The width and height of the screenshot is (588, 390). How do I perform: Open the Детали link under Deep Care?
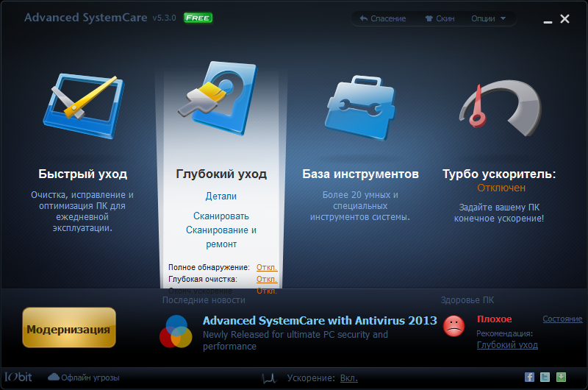coord(221,196)
